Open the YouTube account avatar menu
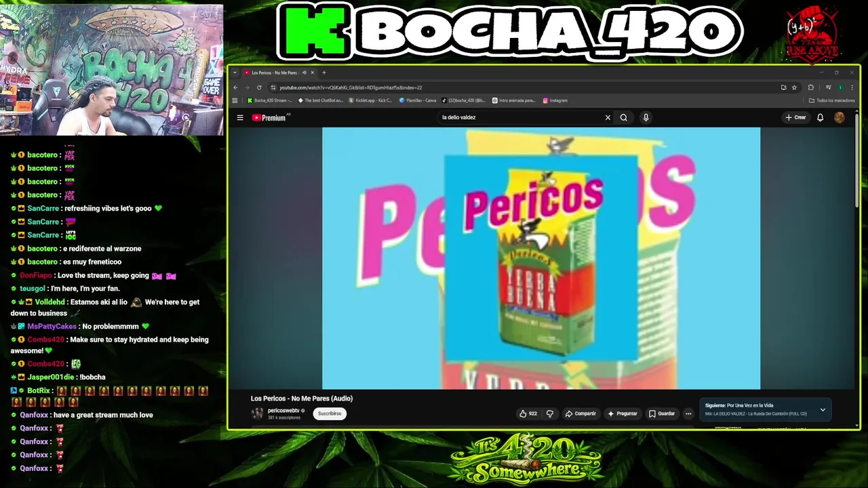The image size is (868, 488). click(840, 117)
